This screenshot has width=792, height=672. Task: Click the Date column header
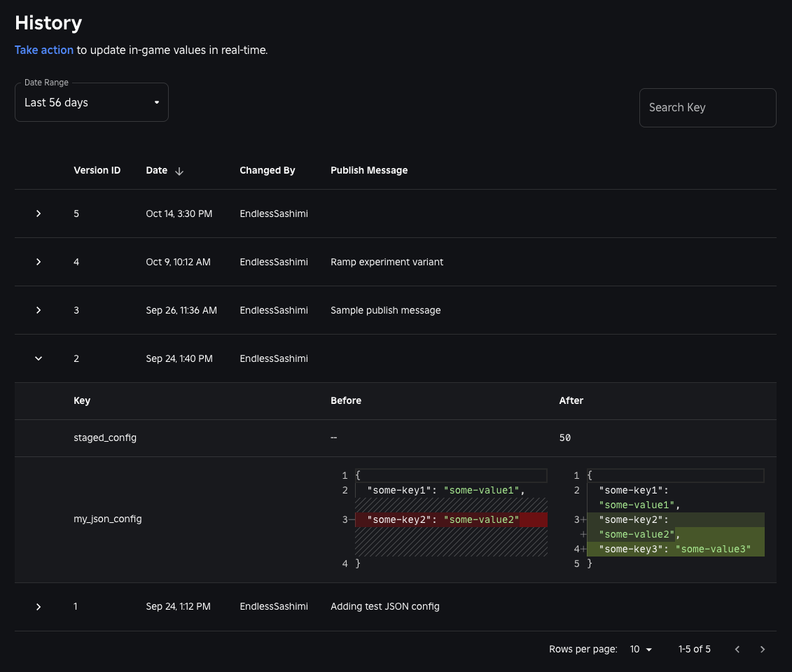coord(157,171)
